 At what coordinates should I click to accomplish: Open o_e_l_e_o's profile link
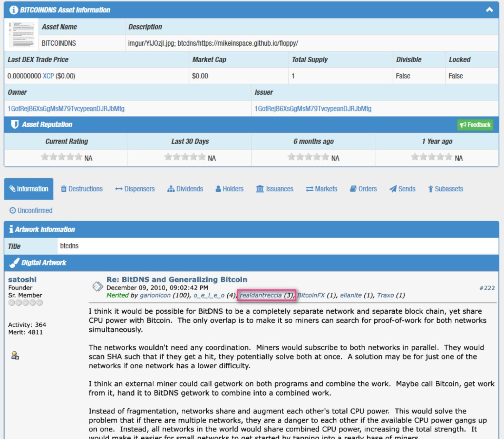tap(209, 295)
